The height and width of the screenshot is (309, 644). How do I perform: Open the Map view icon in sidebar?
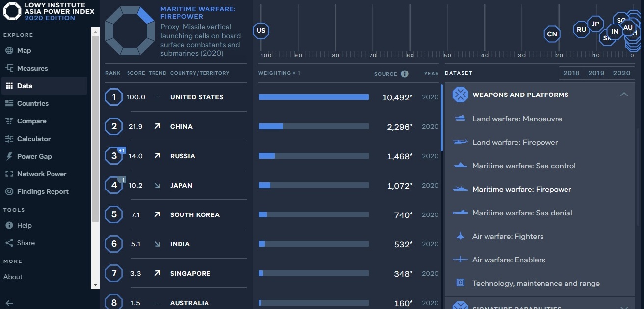coord(9,50)
